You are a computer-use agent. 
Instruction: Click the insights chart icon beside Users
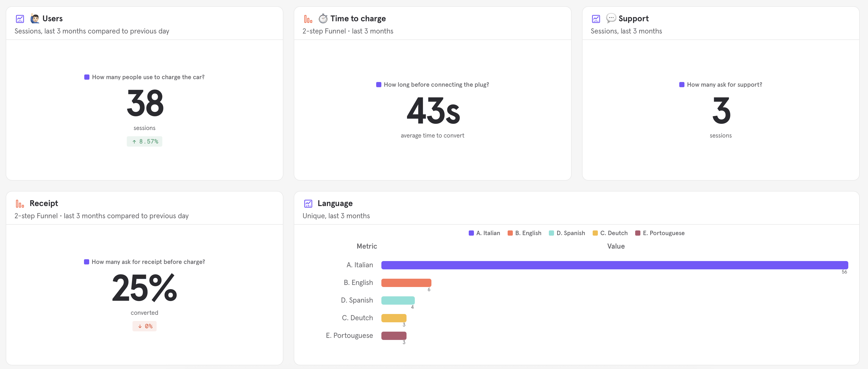point(20,19)
